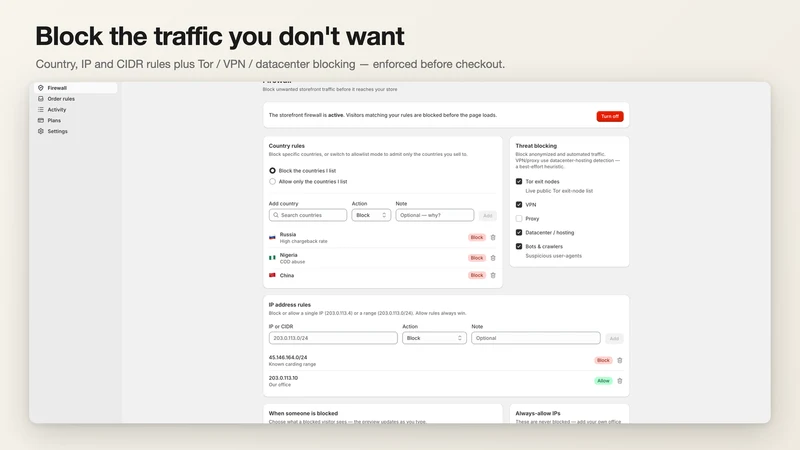Viewport: 800px width, 450px height.
Task: Select 'Block the countries I list' option
Action: [x=272, y=170]
